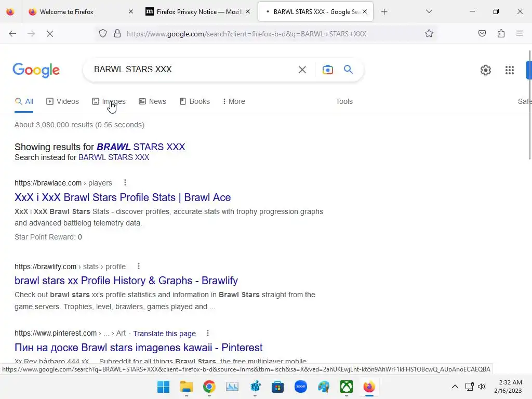
Task: Open Xbox app from taskbar
Action: (x=347, y=387)
